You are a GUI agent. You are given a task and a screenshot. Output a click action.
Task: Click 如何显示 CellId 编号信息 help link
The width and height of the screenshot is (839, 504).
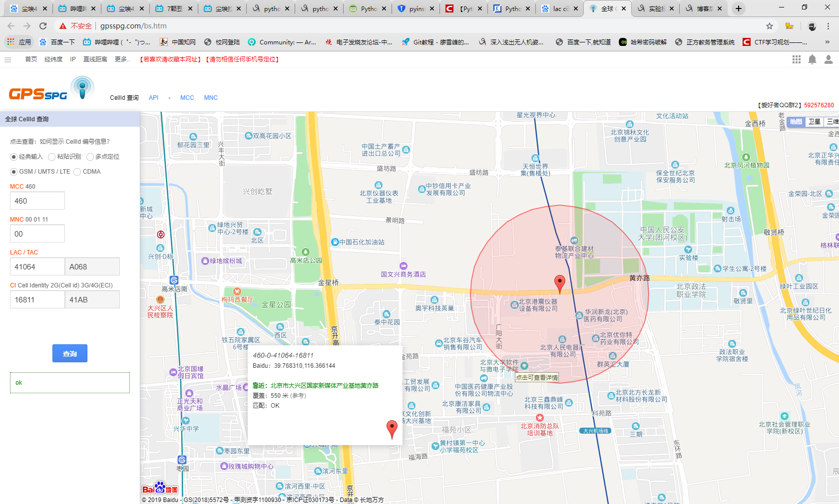[x=74, y=142]
